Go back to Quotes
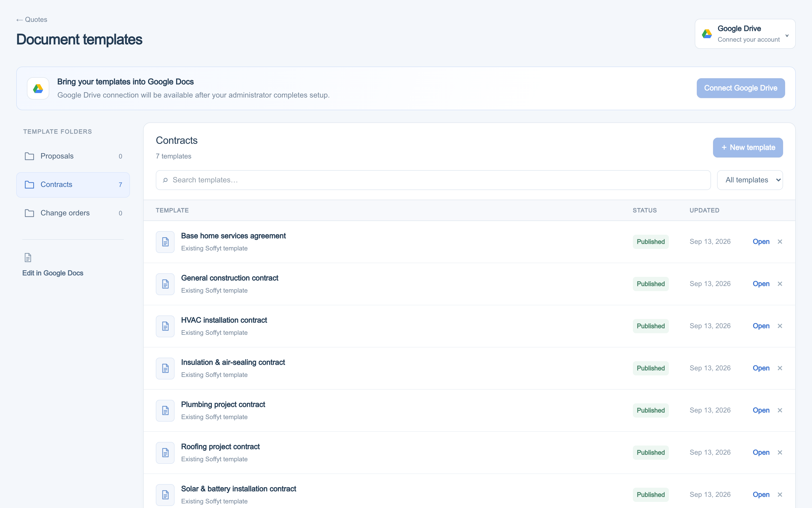 pyautogui.click(x=32, y=20)
